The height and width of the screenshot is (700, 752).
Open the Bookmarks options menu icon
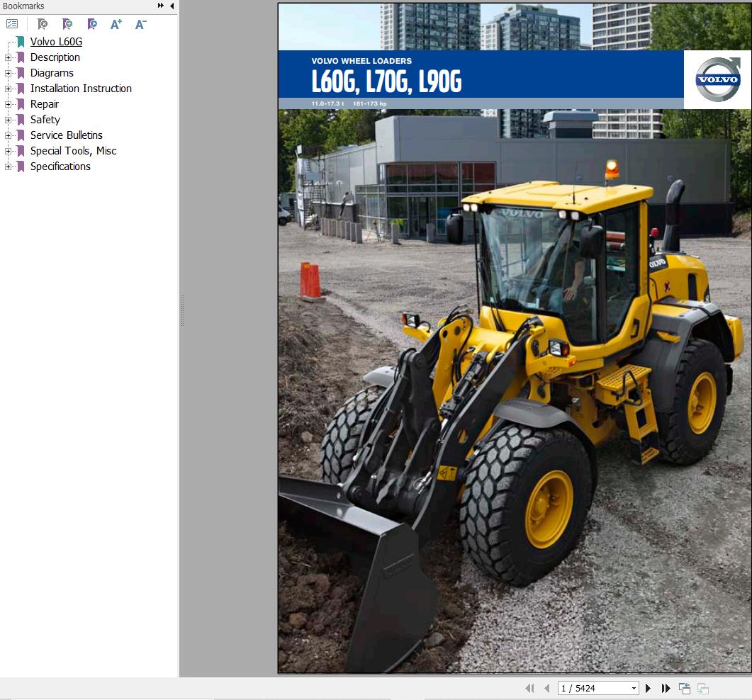11,23
